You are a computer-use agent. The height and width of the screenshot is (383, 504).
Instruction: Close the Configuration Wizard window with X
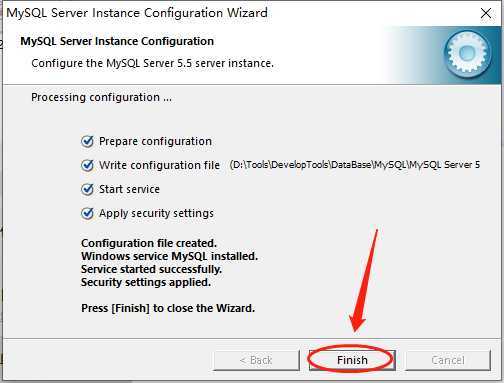tap(486, 13)
